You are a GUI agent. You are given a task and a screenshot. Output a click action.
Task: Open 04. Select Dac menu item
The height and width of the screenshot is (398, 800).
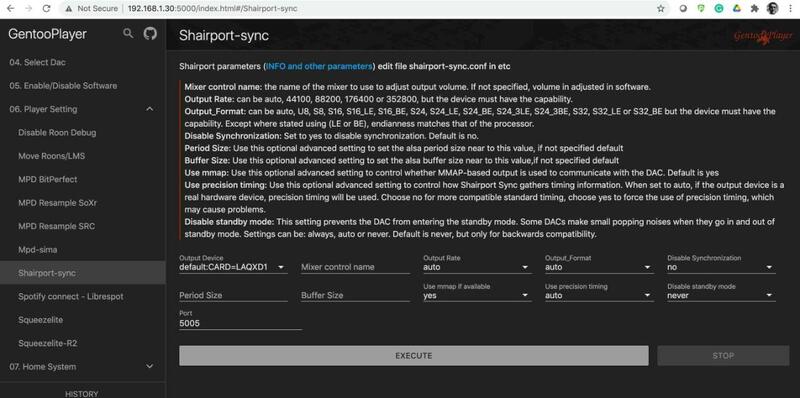pos(83,62)
